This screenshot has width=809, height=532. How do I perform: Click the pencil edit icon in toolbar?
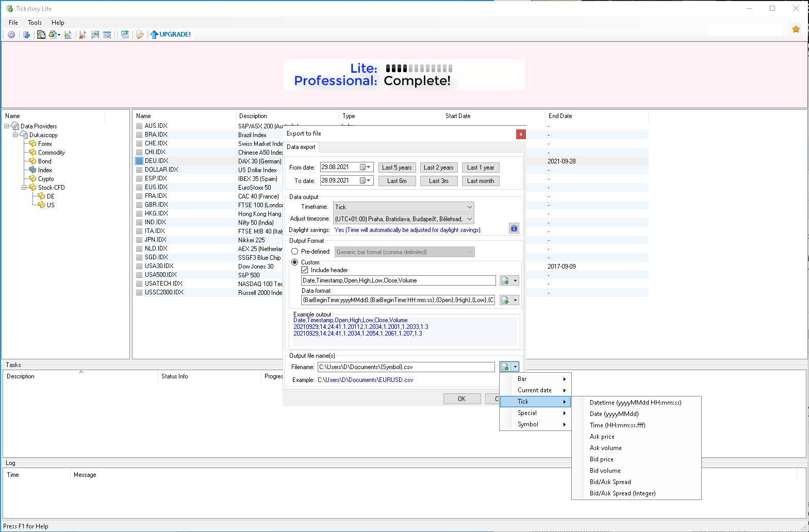[140, 35]
